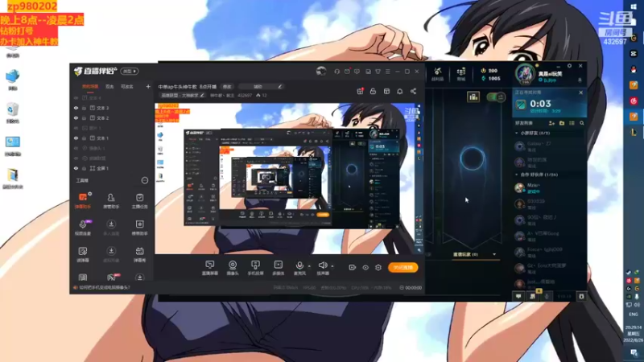Open settings gear on 弹幕助手 tool
Viewport: 644px width, 362px height.
point(90,193)
